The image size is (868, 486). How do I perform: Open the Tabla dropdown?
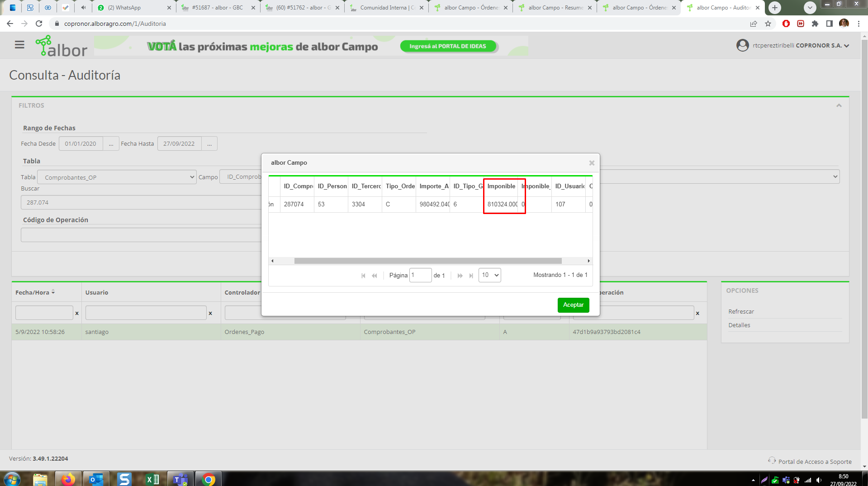click(117, 177)
